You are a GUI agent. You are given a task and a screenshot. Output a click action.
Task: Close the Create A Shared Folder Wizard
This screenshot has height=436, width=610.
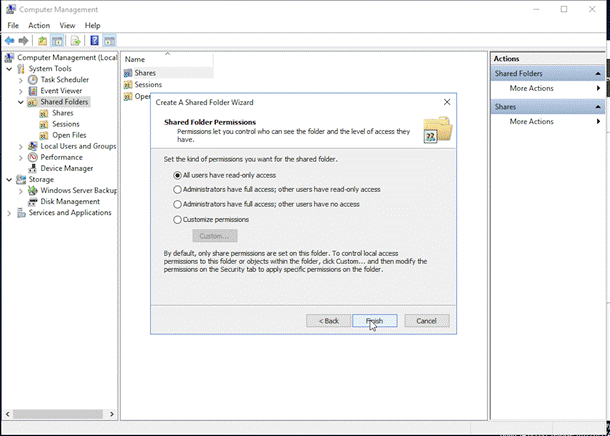point(447,102)
